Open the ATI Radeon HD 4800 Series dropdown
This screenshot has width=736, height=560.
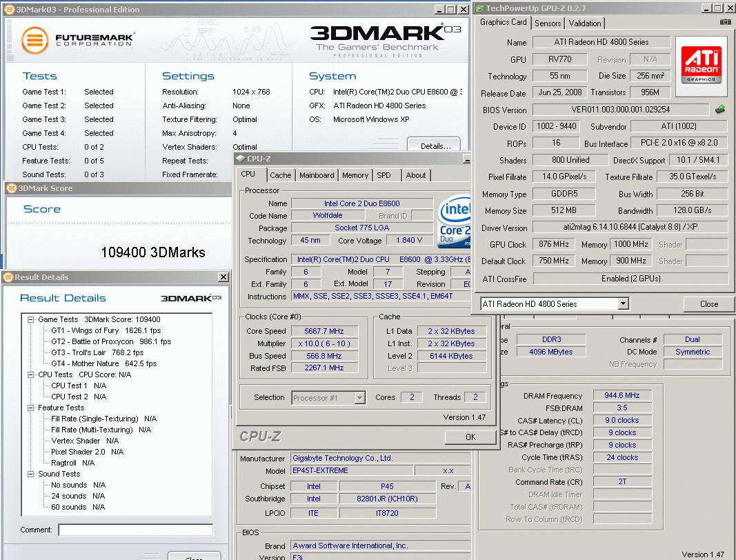[x=623, y=303]
